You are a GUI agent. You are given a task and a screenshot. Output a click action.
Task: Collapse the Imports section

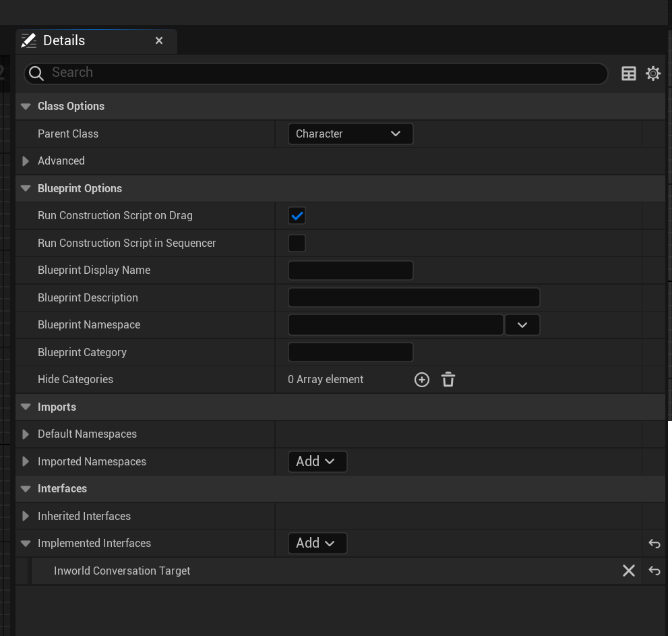26,407
